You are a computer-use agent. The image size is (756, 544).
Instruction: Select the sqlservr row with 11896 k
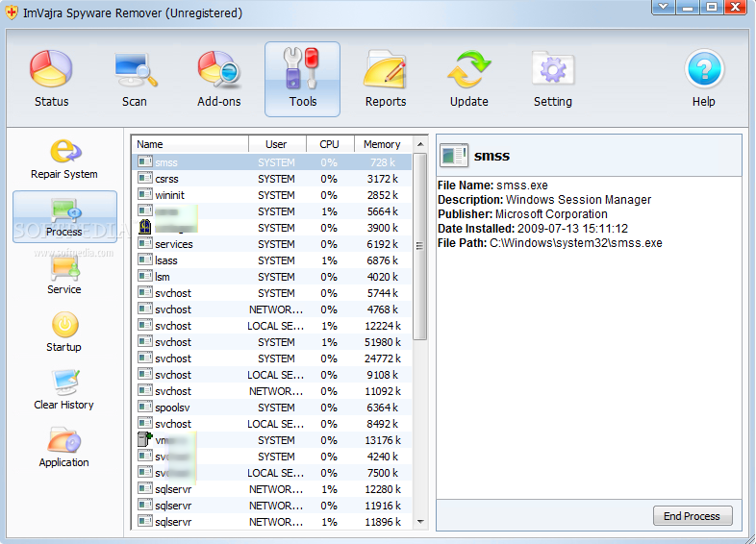(x=272, y=522)
